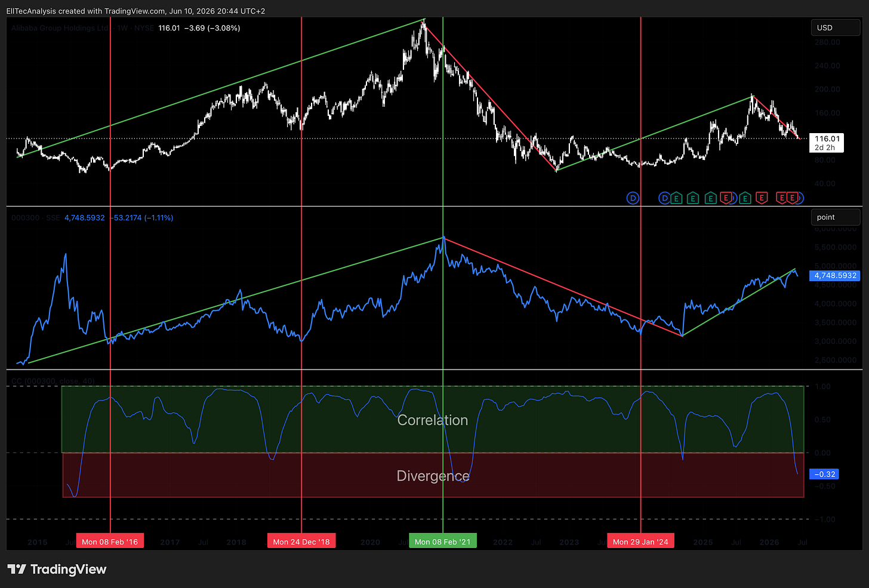Select the Mon 08 Feb '16 date label
Viewport: 869px width, 588px height.
click(x=110, y=541)
